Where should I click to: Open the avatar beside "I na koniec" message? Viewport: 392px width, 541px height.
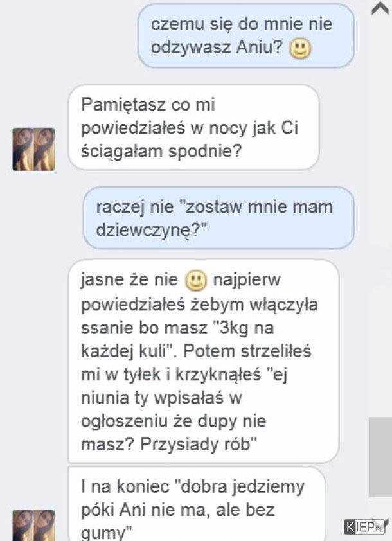(x=34, y=525)
